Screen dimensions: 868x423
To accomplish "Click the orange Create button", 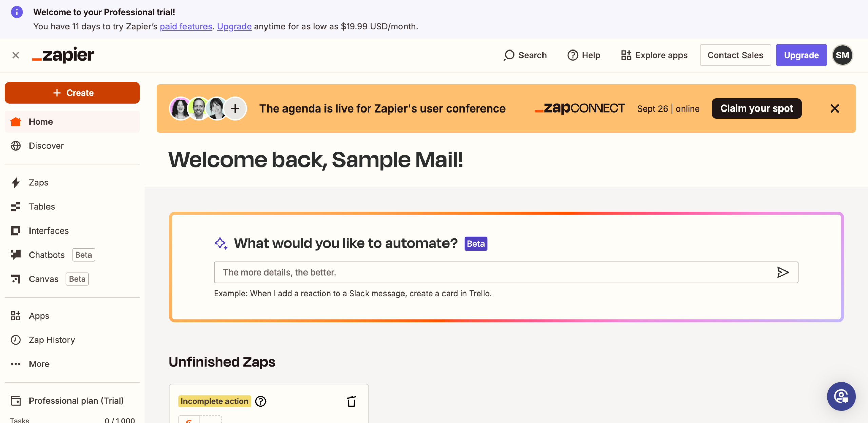I will tap(72, 93).
